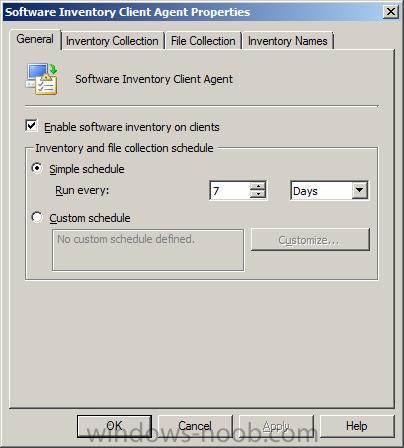Open the Days unit dropdown
The height and width of the screenshot is (448, 404).
[x=329, y=191]
